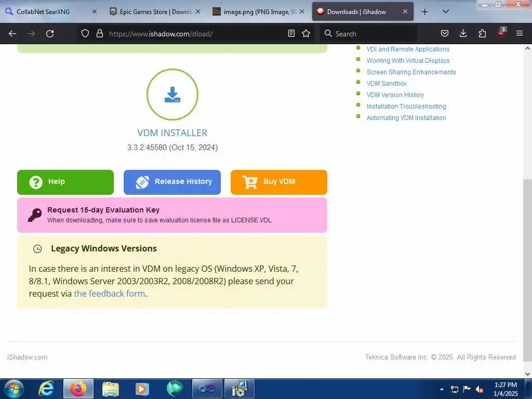Click the green globe taskbar icon
This screenshot has height=399, width=532.
(x=175, y=389)
